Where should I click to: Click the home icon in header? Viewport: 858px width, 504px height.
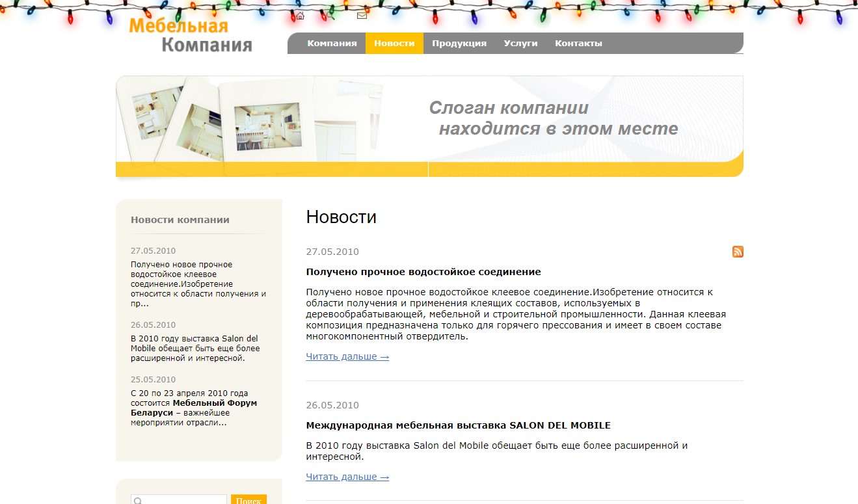click(300, 16)
